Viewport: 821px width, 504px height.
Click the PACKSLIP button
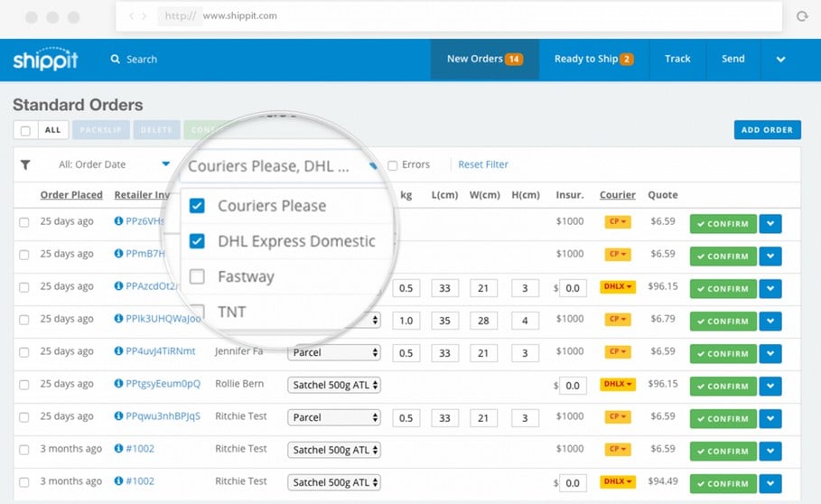pos(100,130)
